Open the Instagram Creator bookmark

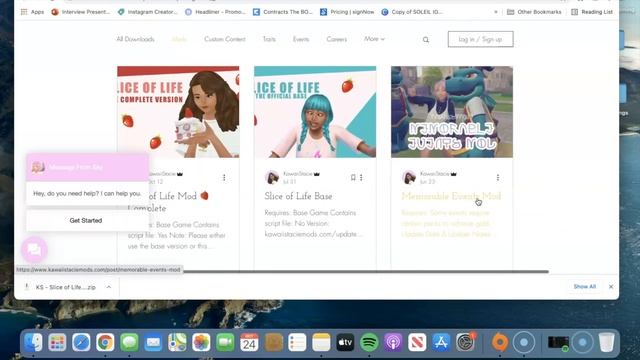coord(147,12)
